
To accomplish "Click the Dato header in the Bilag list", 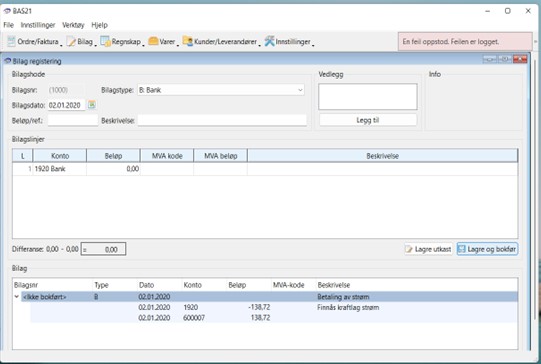I will coord(146,285).
